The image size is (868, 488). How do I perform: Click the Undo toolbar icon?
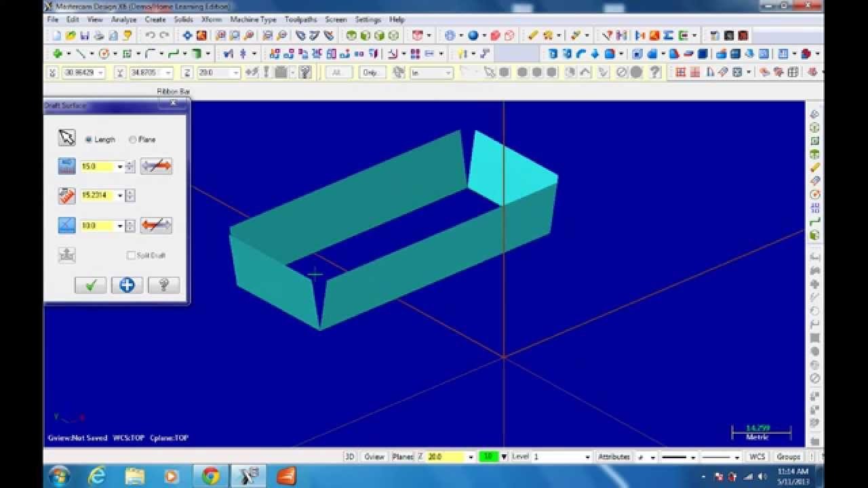149,36
